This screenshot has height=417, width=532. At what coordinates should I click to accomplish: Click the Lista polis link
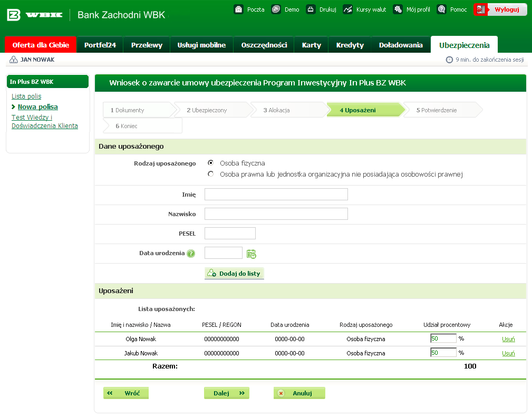26,96
